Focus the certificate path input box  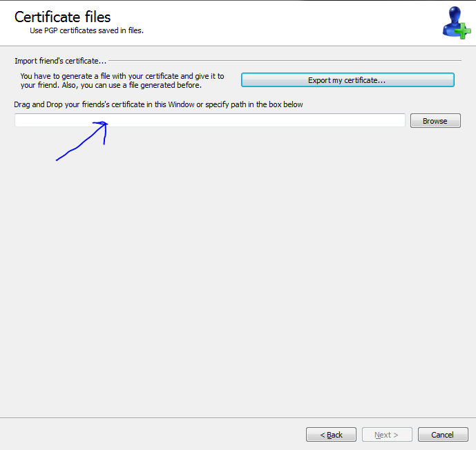coord(210,120)
